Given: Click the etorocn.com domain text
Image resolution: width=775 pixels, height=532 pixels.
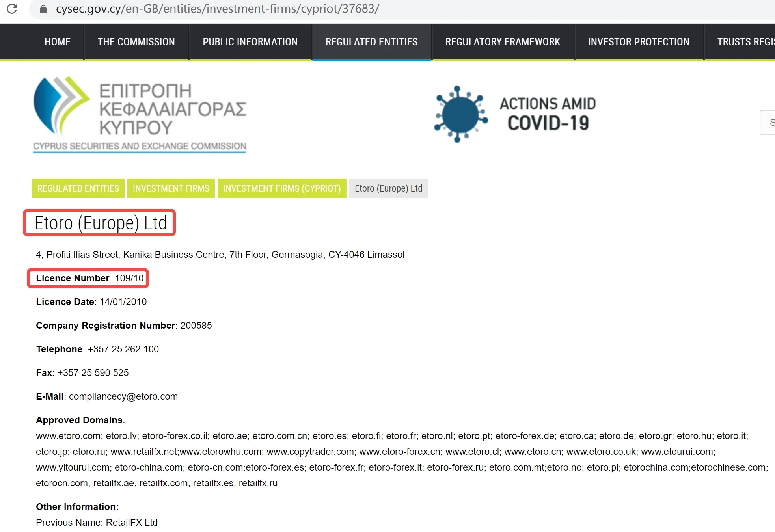Looking at the screenshot, I should pos(62,483).
